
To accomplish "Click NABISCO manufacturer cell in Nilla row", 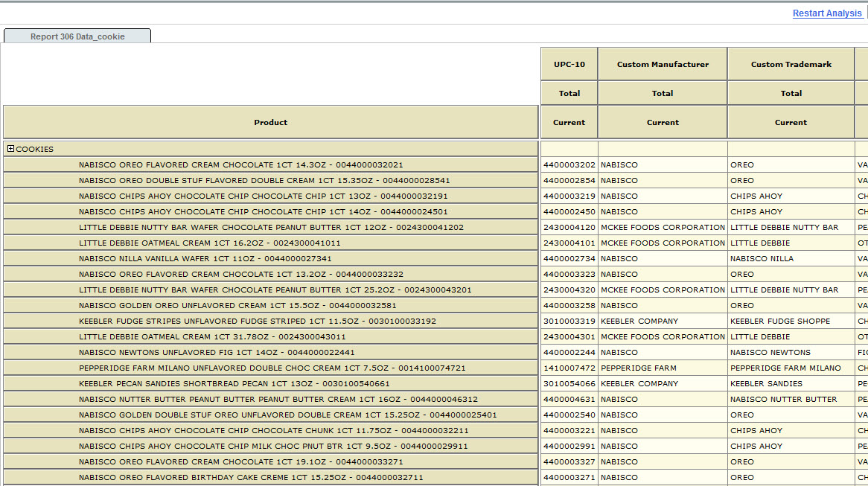I will tap(663, 258).
